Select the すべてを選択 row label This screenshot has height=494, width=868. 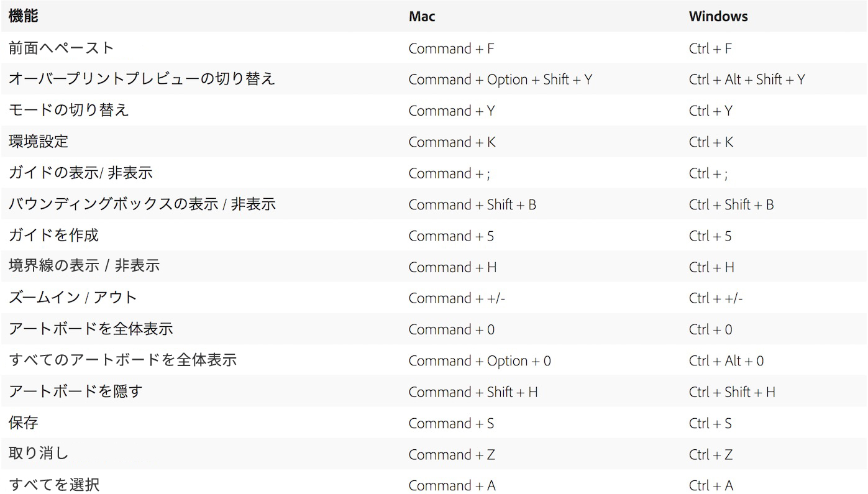tap(54, 484)
